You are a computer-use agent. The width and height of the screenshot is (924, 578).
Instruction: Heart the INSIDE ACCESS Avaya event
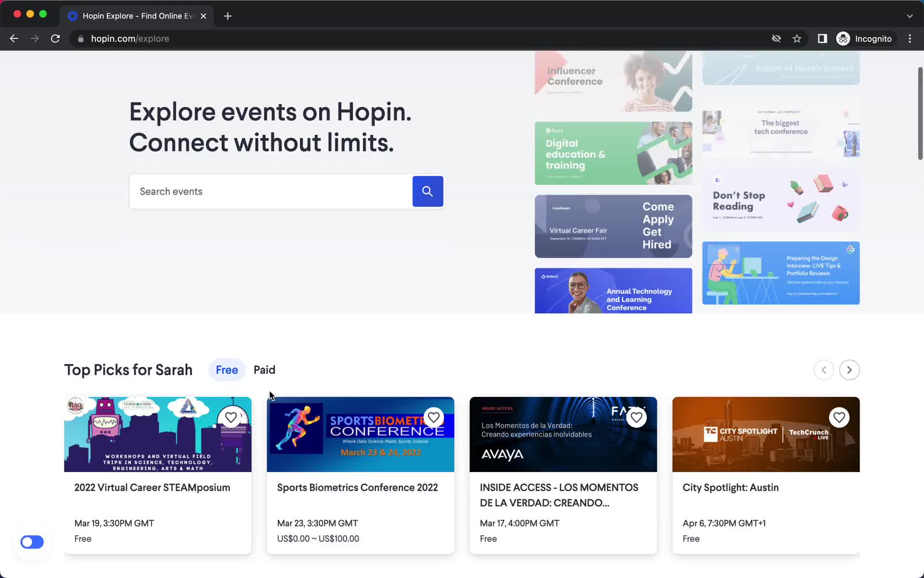[x=636, y=417]
